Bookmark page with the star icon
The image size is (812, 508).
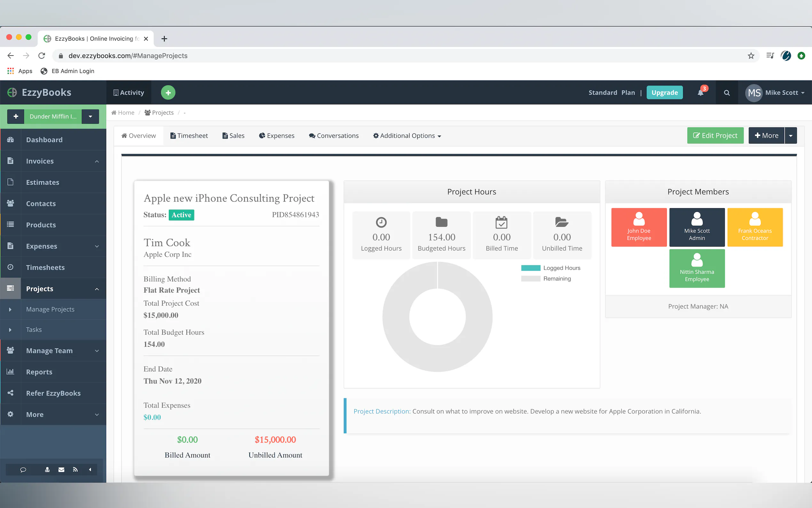[751, 56]
